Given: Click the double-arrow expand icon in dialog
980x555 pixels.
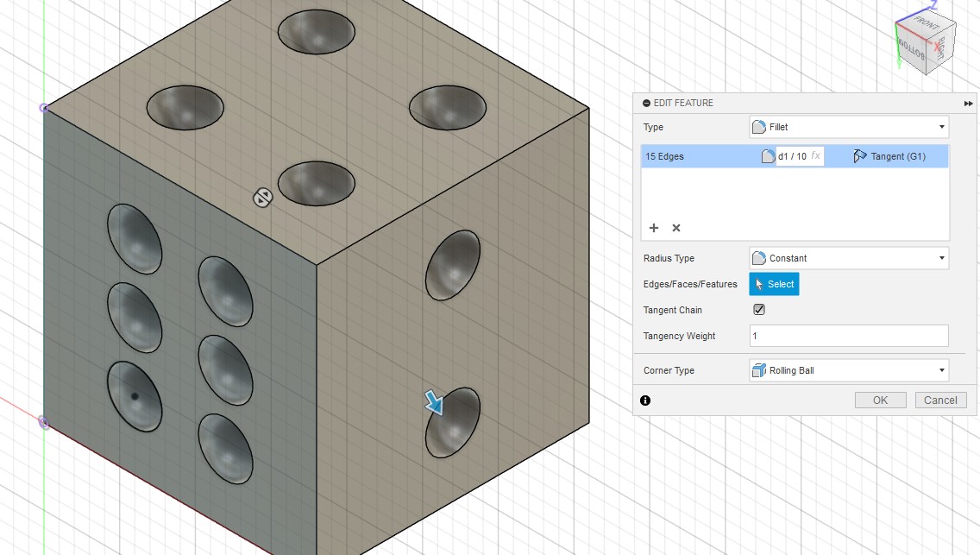Looking at the screenshot, I should point(969,103).
